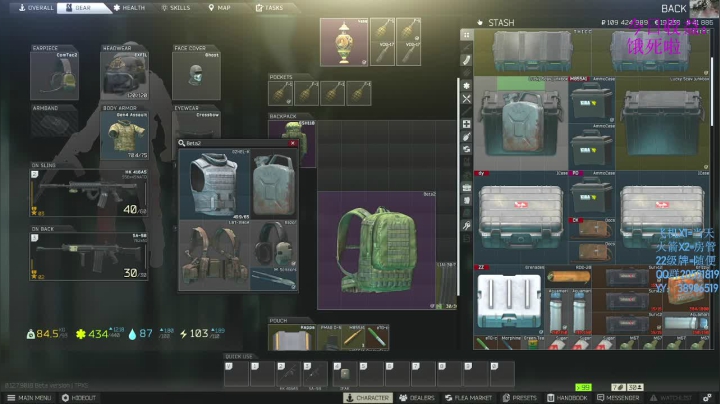Close the Beta2 container window
The image size is (720, 404).
click(292, 143)
